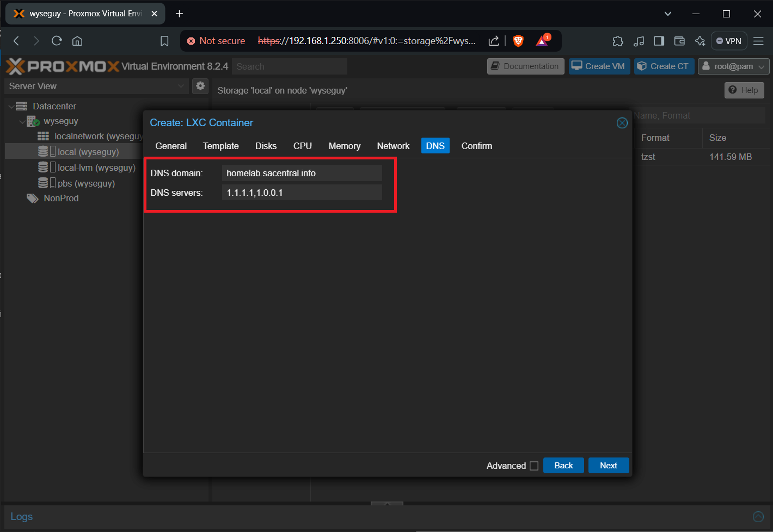This screenshot has width=773, height=532.
Task: Open the Brave Wallet icon
Action: 679,41
